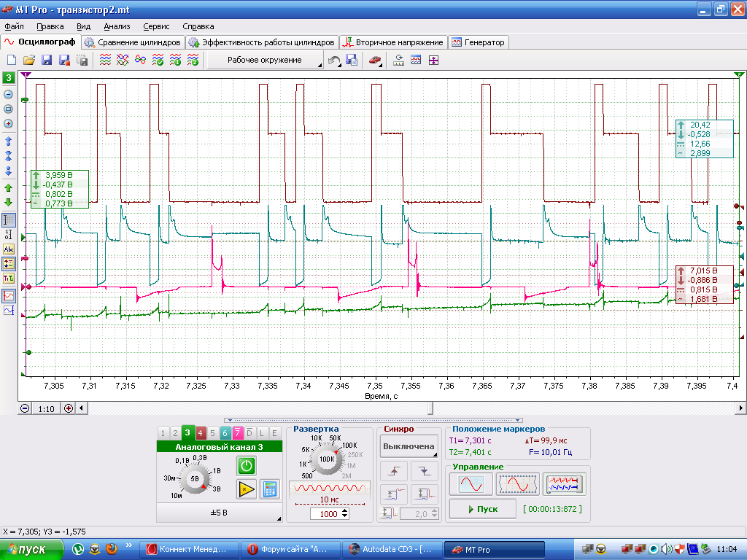Viewport: 747px width, 560px height.
Task: Open the Рабочее окружение dropdown
Action: tap(265, 60)
